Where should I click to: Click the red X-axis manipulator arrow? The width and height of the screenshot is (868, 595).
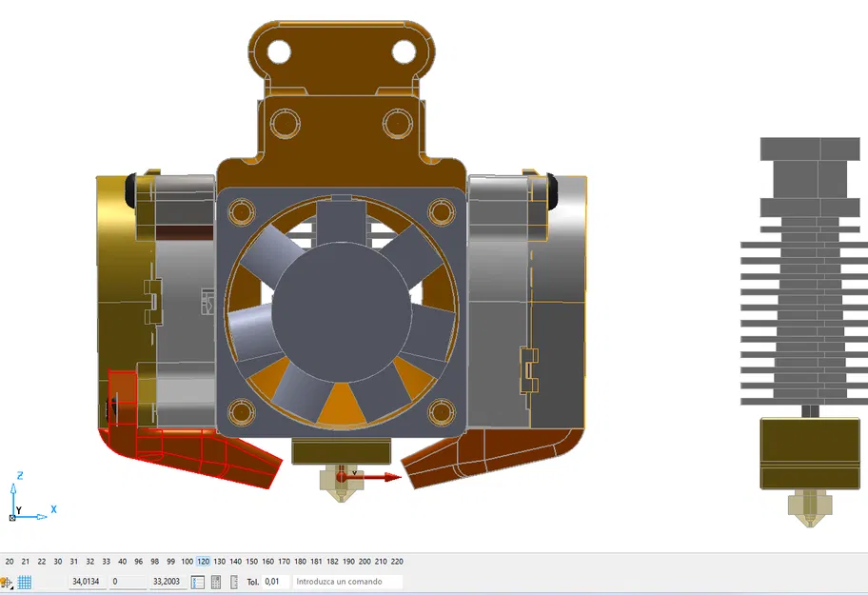[x=371, y=477]
